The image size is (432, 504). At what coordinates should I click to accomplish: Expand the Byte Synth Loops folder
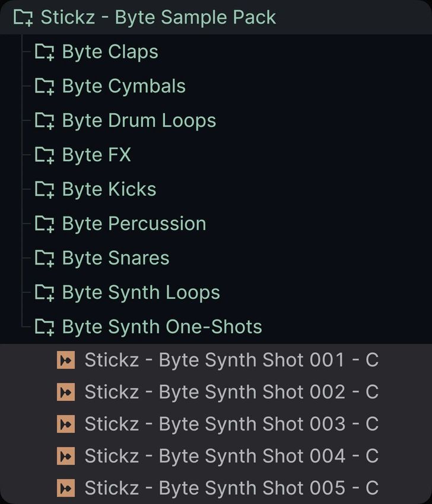45,293
